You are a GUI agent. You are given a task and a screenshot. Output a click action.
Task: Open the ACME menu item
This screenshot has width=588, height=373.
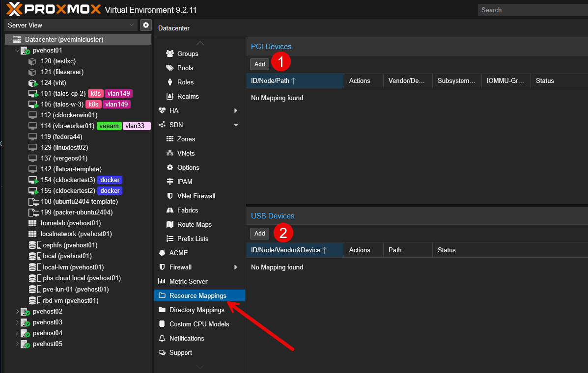point(199,253)
